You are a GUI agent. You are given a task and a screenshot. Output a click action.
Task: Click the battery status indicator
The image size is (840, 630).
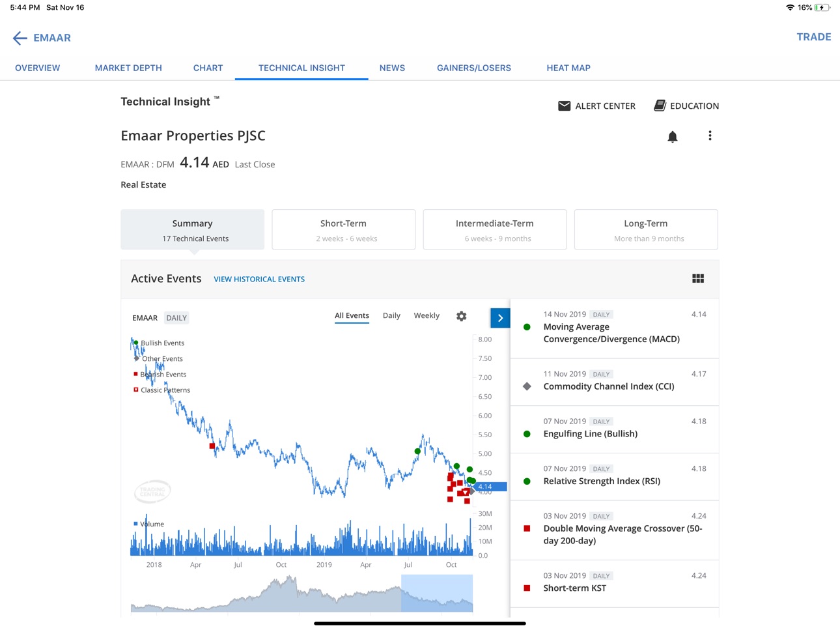(x=822, y=8)
